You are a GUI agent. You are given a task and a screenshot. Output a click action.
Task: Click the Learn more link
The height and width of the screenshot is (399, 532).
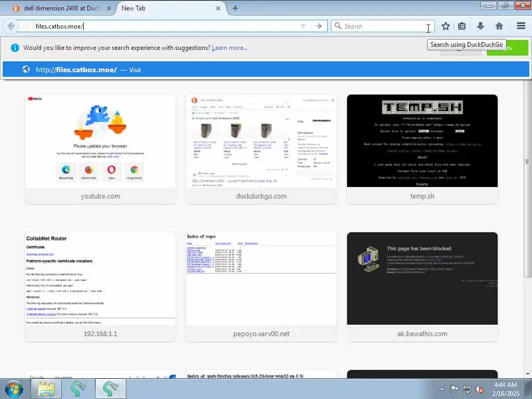pos(230,48)
